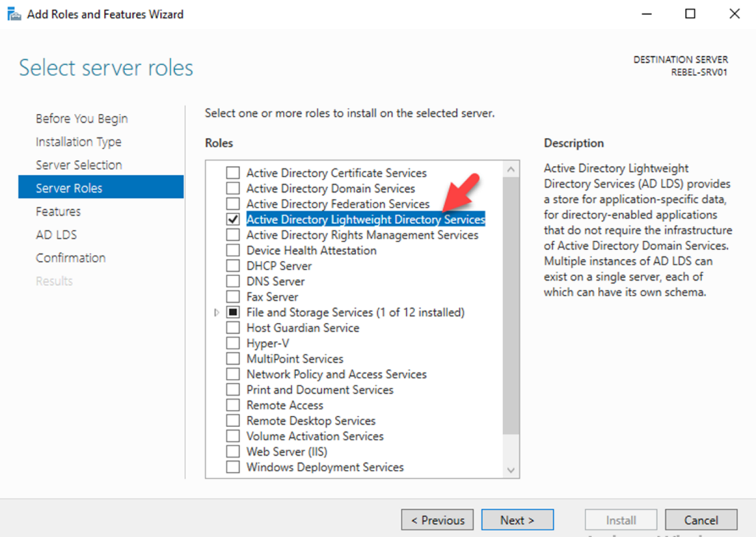Click the Next button

(518, 519)
